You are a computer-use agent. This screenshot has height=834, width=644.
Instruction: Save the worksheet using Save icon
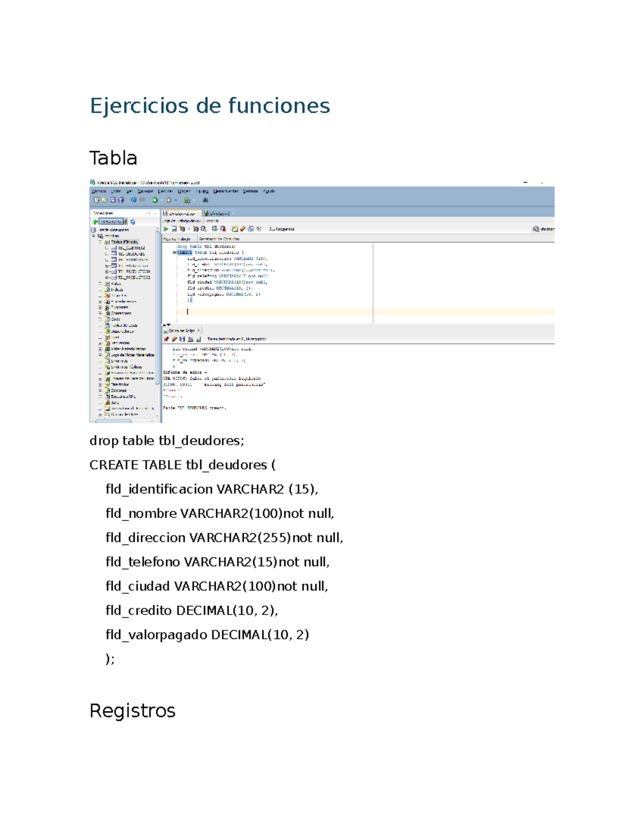point(112,200)
